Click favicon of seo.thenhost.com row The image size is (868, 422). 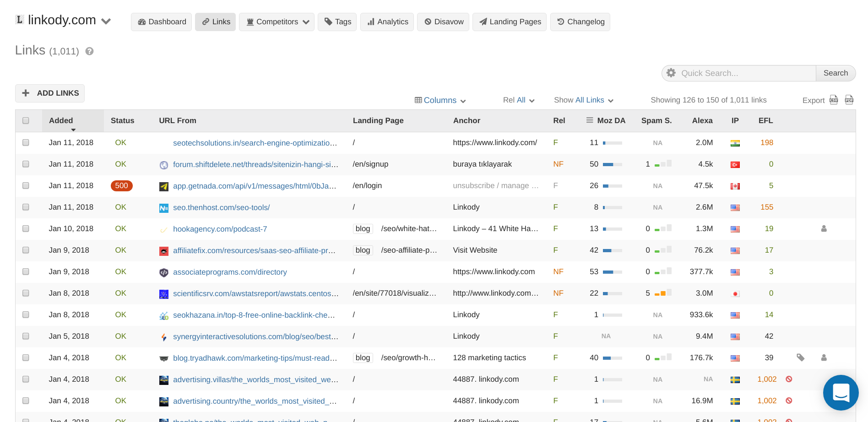(x=164, y=208)
